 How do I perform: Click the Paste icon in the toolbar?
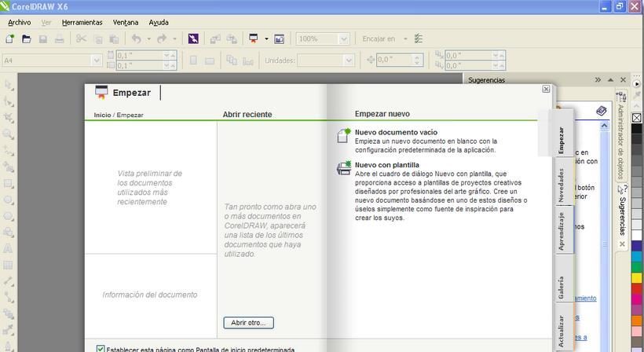(114, 39)
